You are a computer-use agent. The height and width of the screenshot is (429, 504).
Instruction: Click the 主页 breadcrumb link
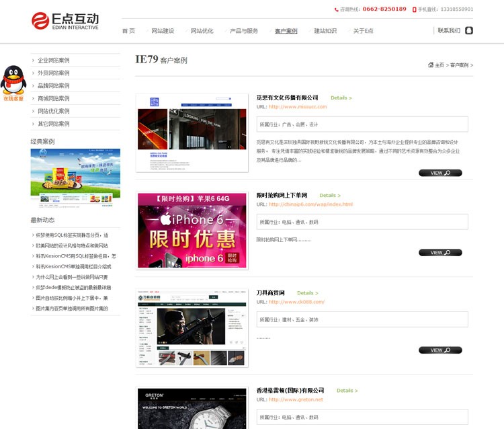(439, 65)
